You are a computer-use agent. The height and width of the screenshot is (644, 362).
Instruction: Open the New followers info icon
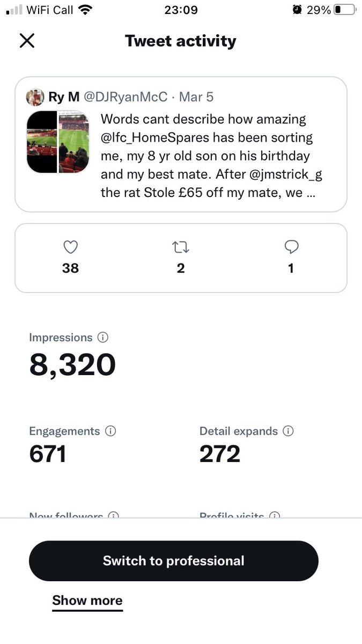113,516
